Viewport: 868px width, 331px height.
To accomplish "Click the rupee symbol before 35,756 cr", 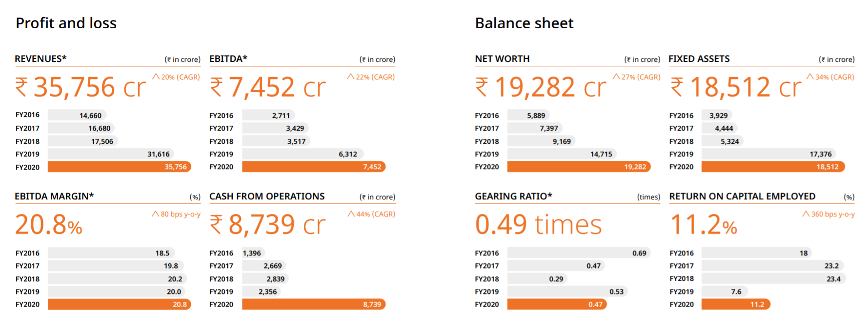I will click(21, 87).
